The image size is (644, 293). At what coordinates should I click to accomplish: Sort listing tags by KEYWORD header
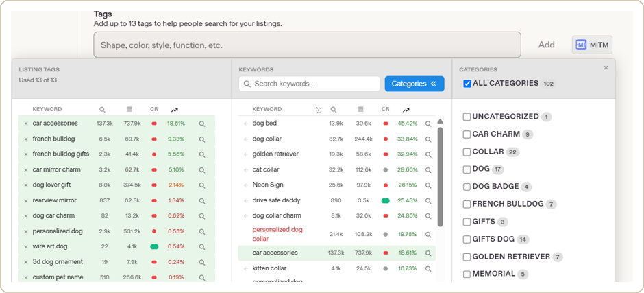[47, 110]
